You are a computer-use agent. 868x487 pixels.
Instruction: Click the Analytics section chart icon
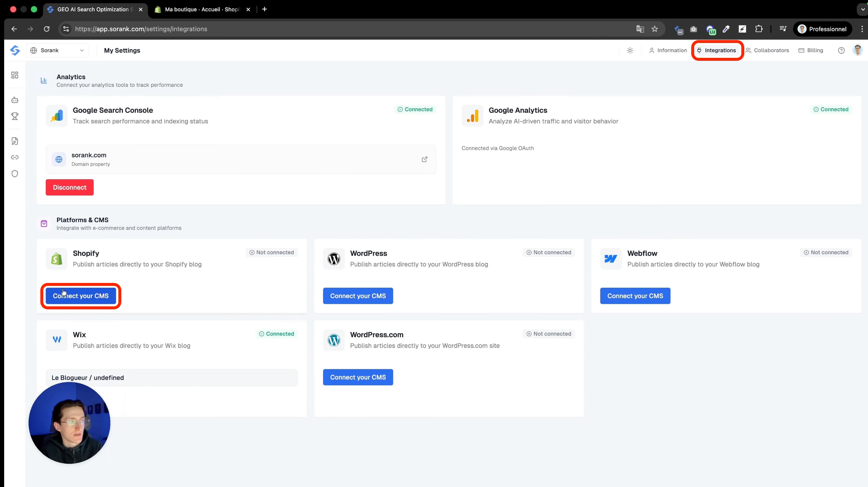pyautogui.click(x=44, y=80)
